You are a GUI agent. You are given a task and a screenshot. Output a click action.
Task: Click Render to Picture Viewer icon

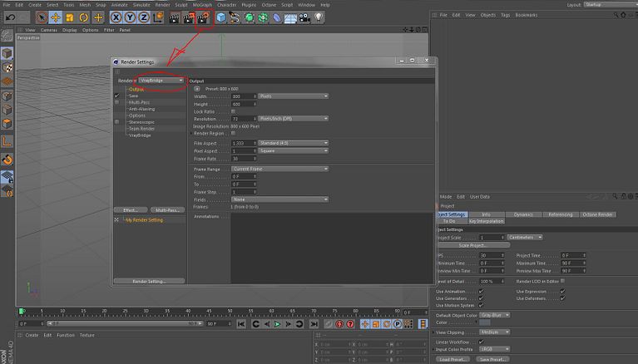coord(189,18)
